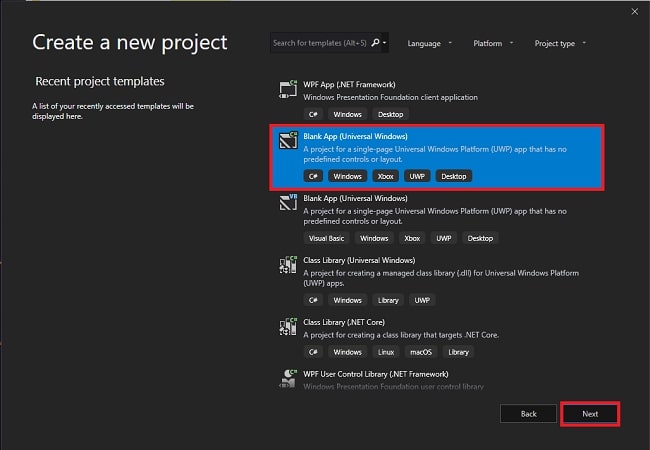650x450 pixels.
Task: Click the search magnifier icon
Action: pyautogui.click(x=375, y=43)
